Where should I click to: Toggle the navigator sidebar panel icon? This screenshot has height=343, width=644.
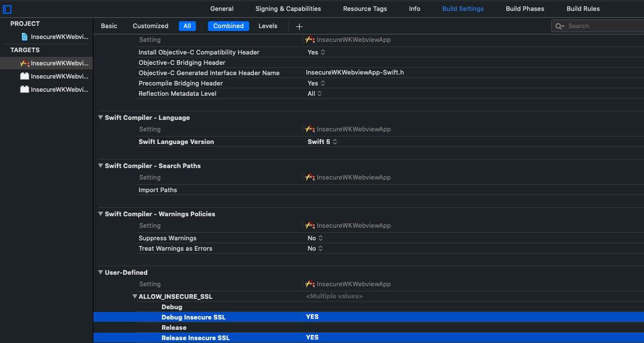pyautogui.click(x=7, y=9)
